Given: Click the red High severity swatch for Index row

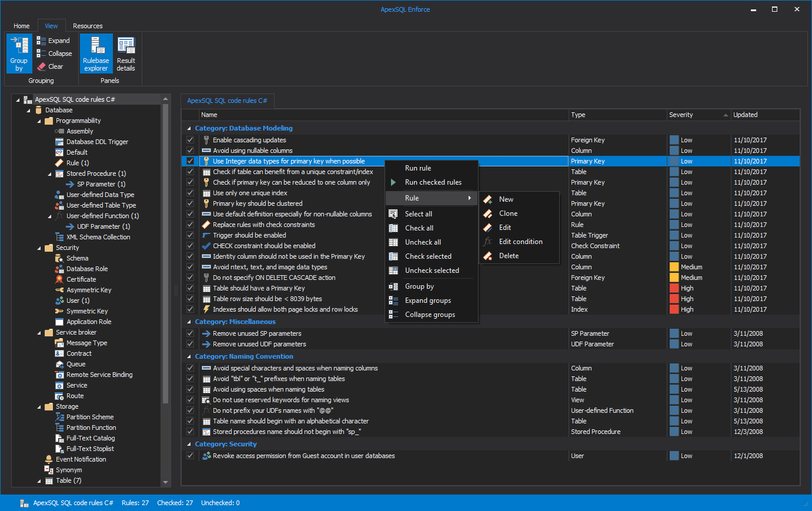Looking at the screenshot, I should [674, 309].
